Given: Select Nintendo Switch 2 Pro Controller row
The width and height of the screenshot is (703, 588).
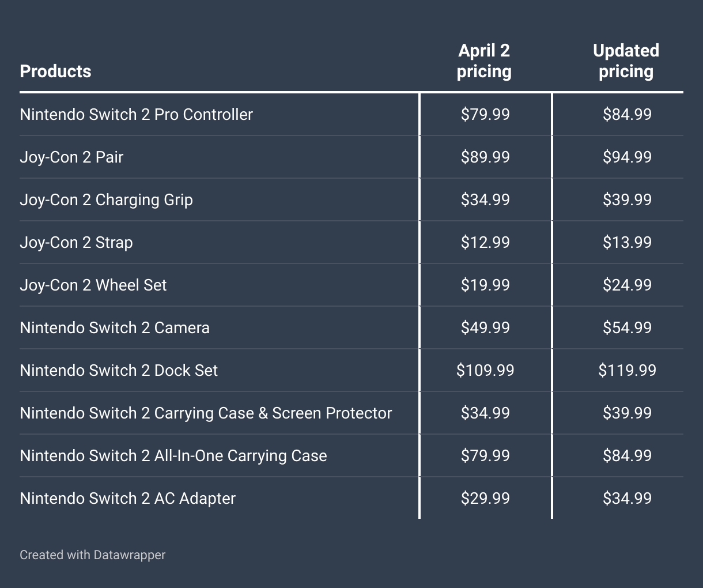Looking at the screenshot, I should [x=136, y=114].
